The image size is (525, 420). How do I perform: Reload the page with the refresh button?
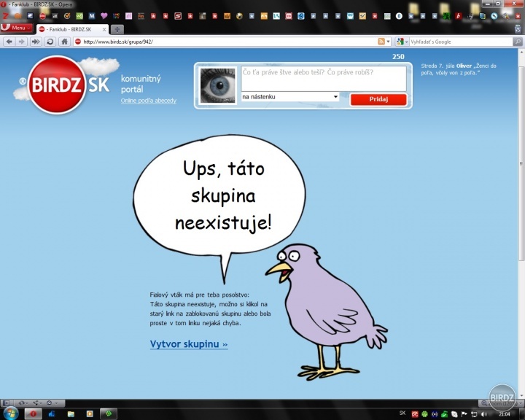click(50, 42)
